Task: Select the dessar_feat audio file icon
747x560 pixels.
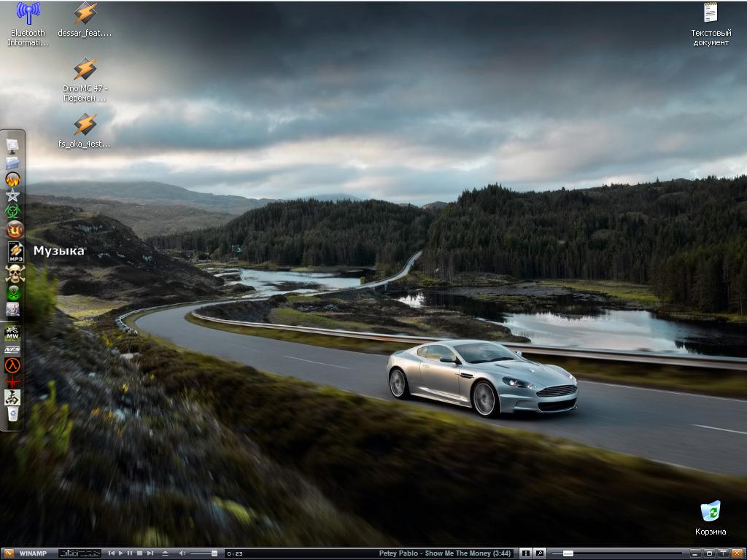Action: (85, 13)
